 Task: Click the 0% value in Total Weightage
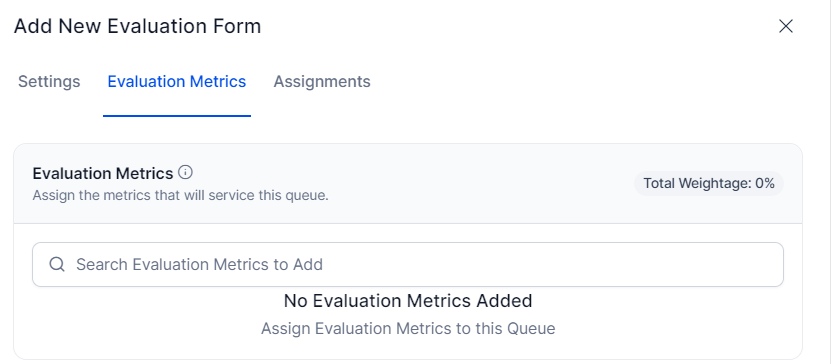point(765,184)
